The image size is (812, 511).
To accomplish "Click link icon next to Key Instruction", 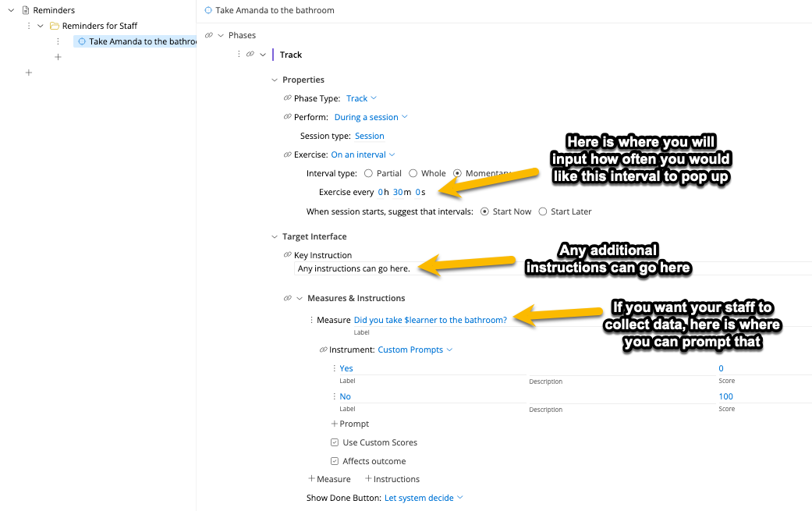I will point(287,255).
